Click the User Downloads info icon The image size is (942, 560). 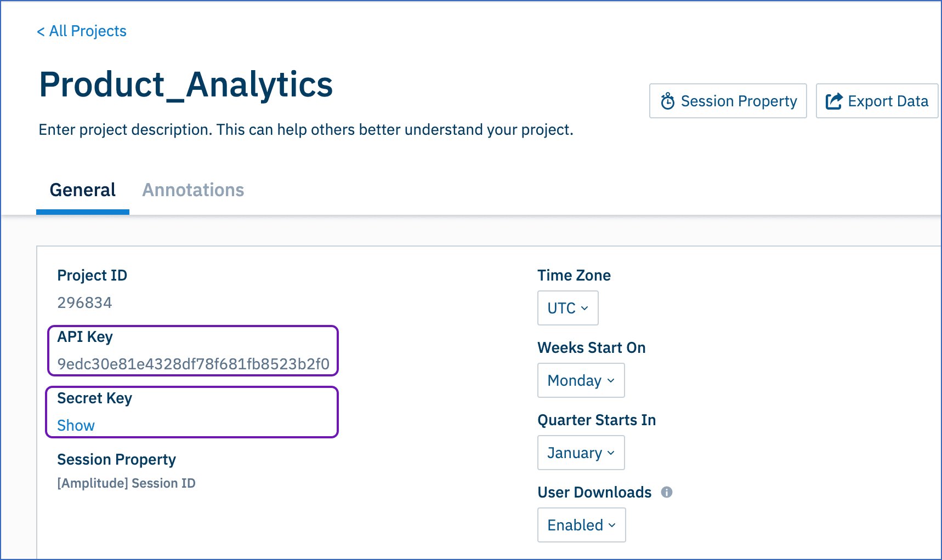(667, 492)
